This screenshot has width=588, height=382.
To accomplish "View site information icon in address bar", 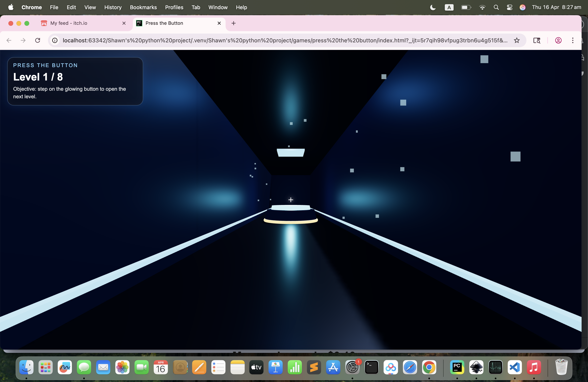I will pyautogui.click(x=55, y=40).
